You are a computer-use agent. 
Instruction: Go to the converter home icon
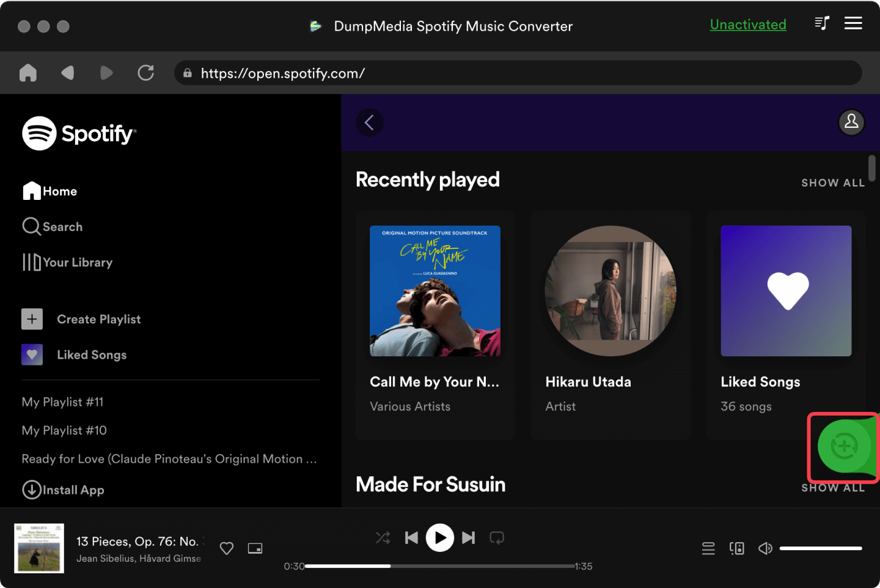click(28, 73)
